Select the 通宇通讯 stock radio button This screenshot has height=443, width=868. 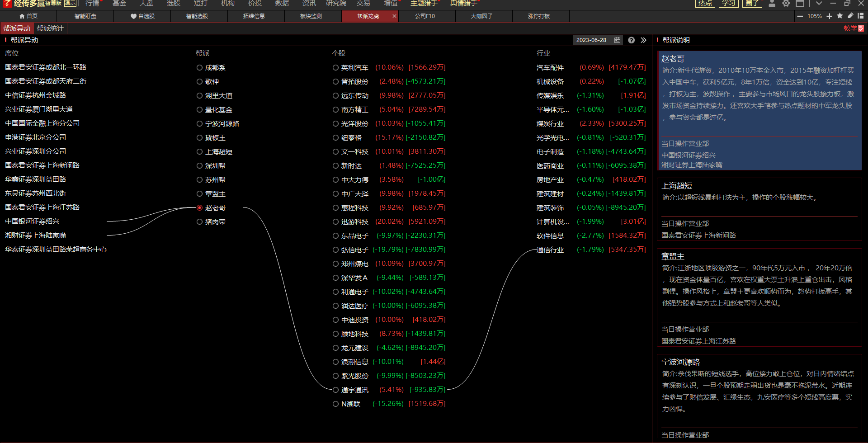coord(335,390)
